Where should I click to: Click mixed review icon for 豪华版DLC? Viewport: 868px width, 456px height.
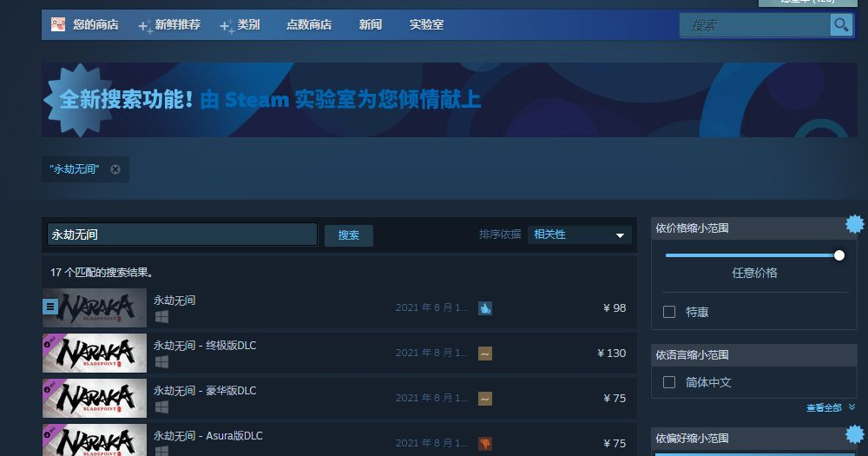(485, 399)
